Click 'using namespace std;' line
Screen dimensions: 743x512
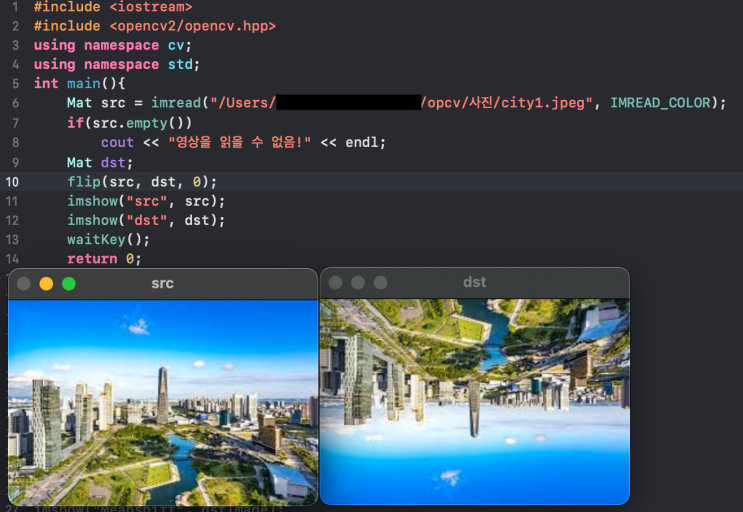[x=117, y=64]
